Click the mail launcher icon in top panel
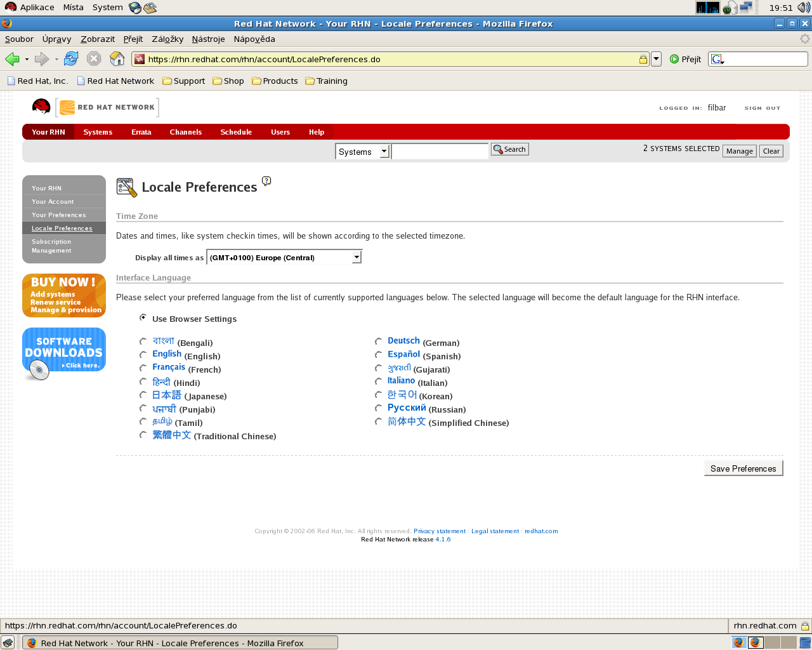Image resolution: width=812 pixels, height=650 pixels. coord(150,8)
